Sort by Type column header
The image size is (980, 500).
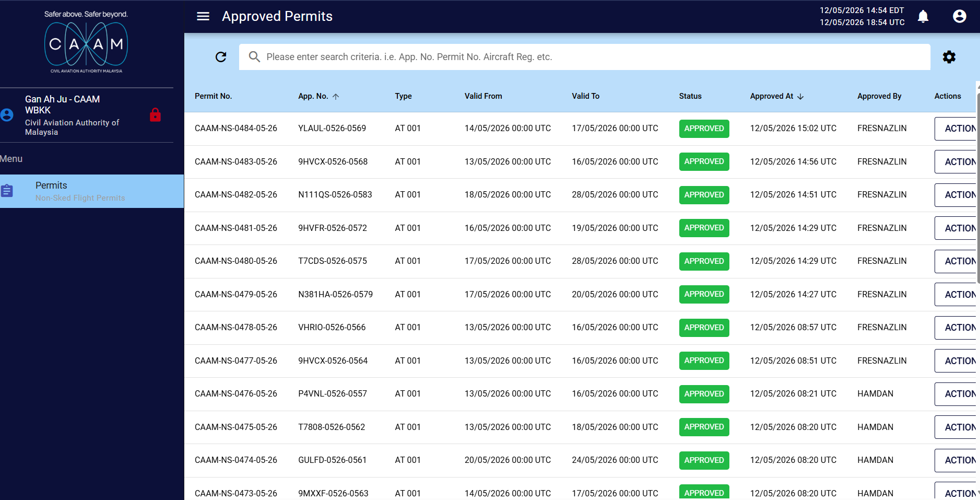403,96
